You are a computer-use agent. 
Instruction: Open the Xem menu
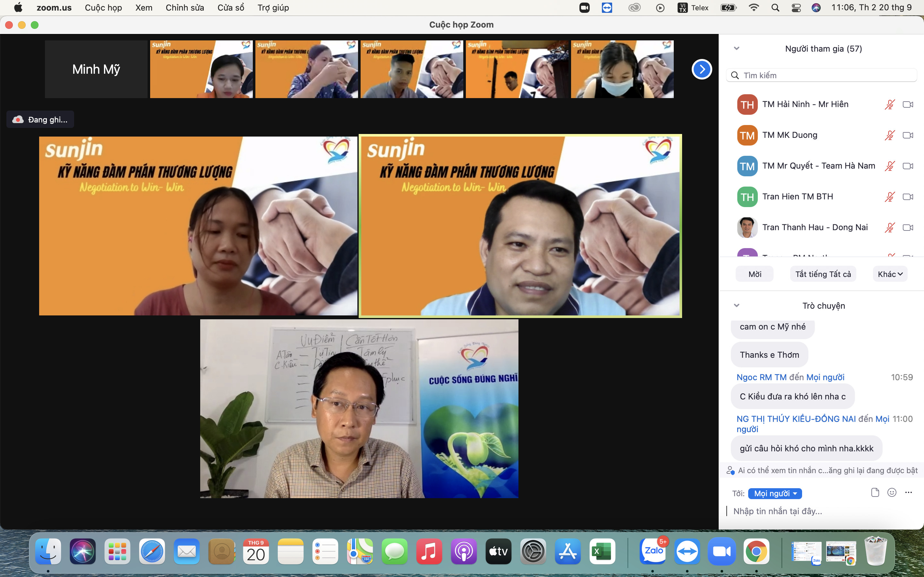click(143, 8)
